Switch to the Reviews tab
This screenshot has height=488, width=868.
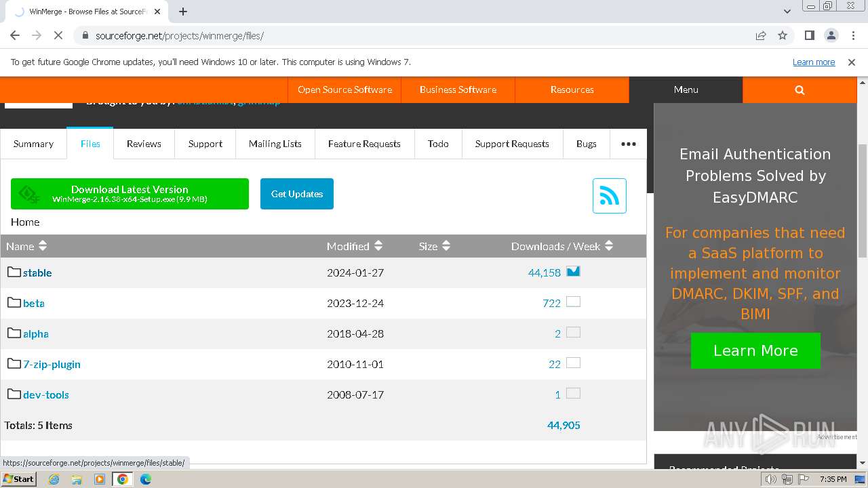(x=144, y=144)
